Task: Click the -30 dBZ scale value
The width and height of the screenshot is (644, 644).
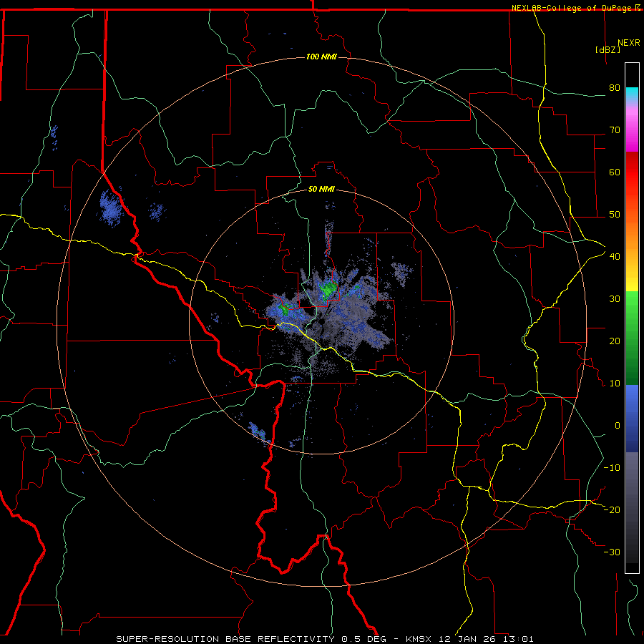Action: tap(612, 552)
